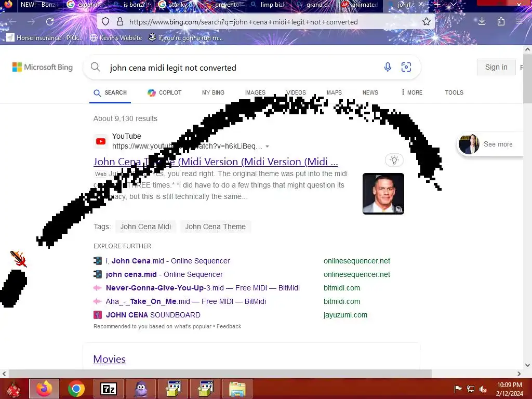Screen dimensions: 532x399
Task: Click the padlock site security icon
Action: 120,22
